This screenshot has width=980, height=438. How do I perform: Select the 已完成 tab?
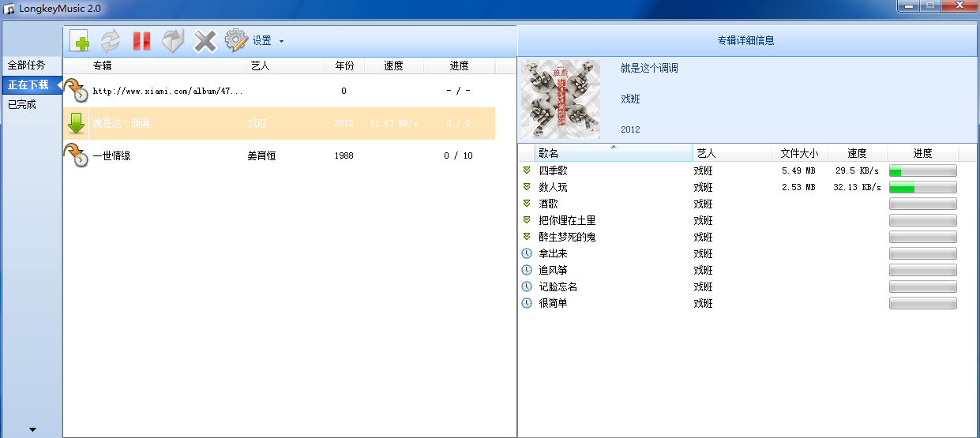(22, 104)
